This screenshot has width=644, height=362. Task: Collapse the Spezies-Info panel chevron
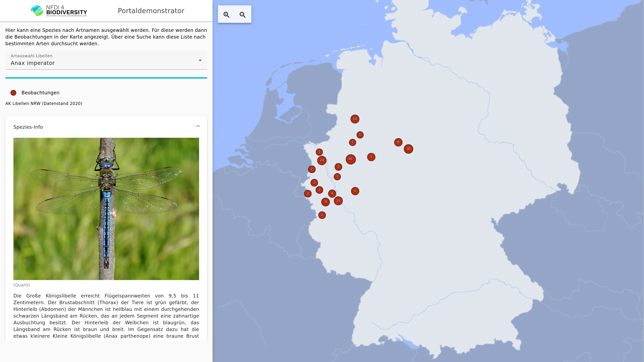[x=198, y=126]
